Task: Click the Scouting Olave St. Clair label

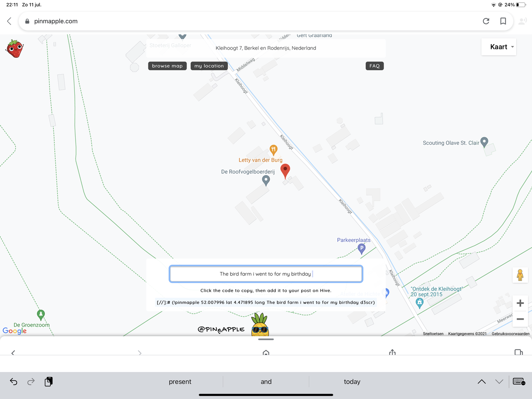Action: click(451, 143)
